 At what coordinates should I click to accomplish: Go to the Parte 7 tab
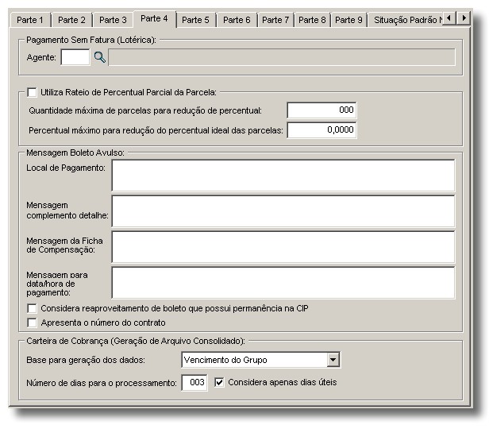pyautogui.click(x=275, y=20)
